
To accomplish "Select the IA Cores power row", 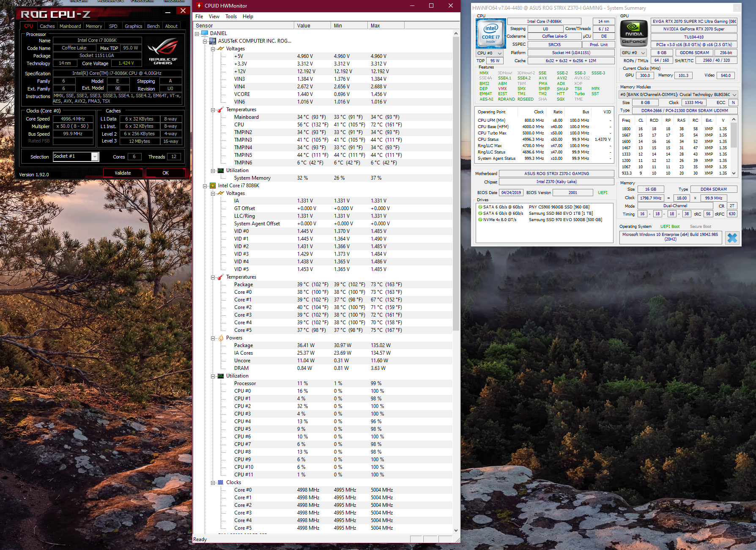I will pyautogui.click(x=323, y=353).
